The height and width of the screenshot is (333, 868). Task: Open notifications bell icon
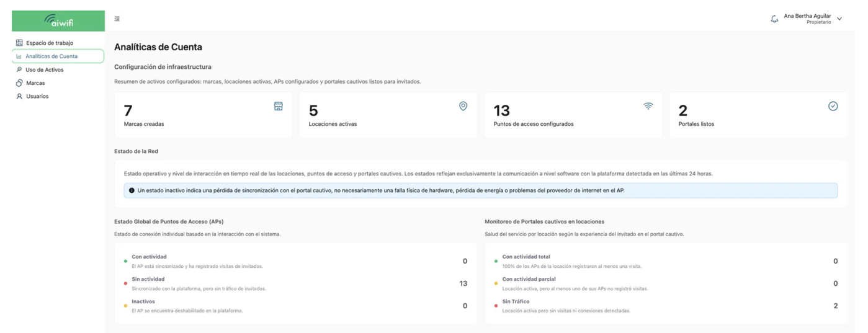(774, 19)
